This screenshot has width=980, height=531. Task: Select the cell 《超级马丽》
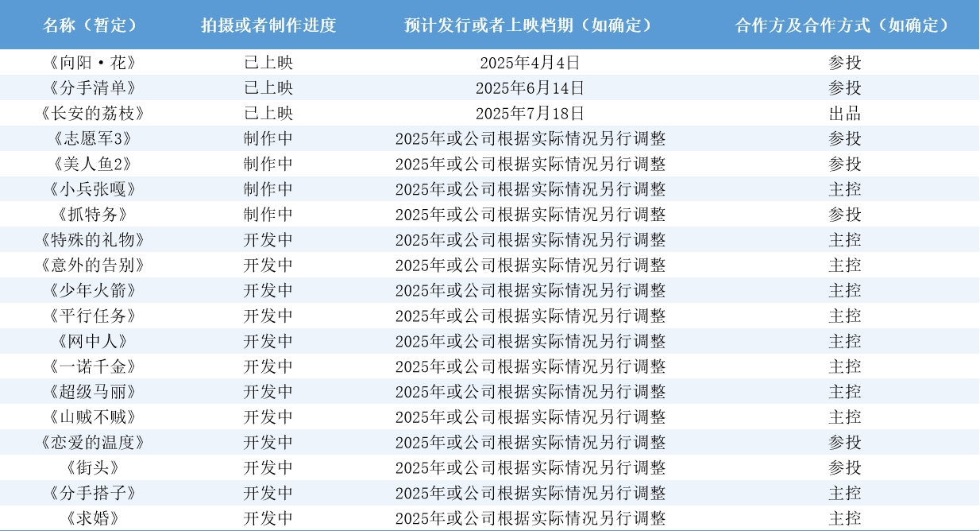pyautogui.click(x=92, y=392)
